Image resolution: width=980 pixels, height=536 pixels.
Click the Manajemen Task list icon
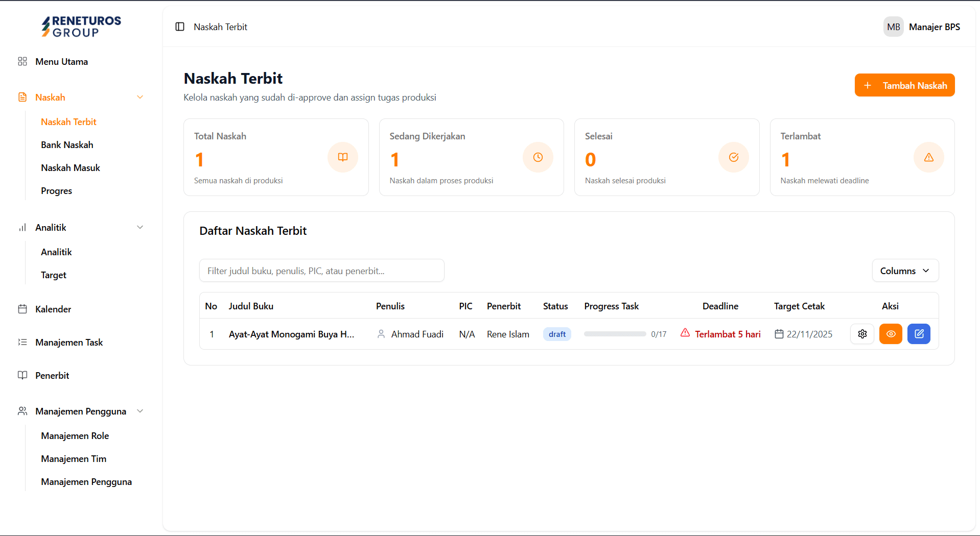tap(22, 342)
